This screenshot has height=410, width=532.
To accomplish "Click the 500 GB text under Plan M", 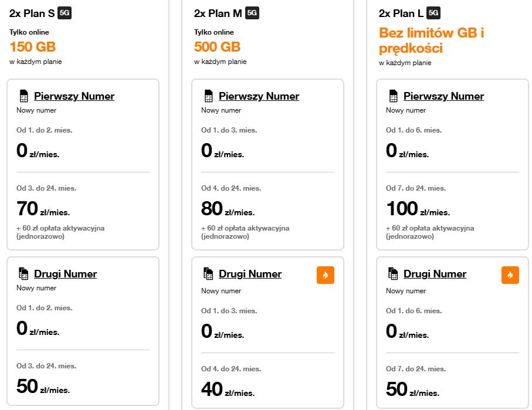I will (x=217, y=46).
